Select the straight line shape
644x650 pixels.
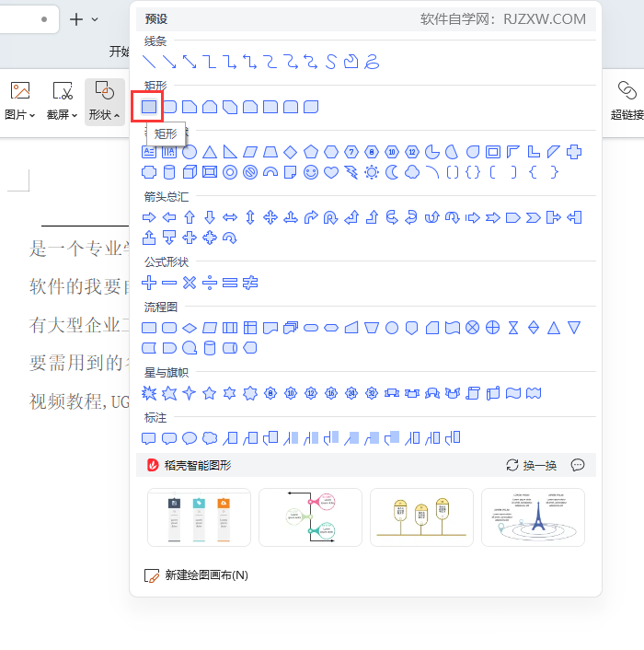[x=149, y=62]
